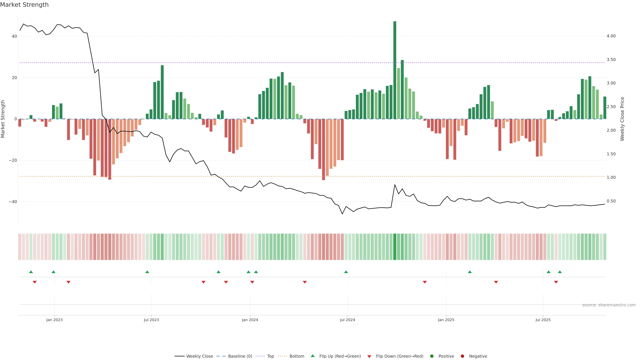Click first flip-up triangle before Jan 2023

[x=31, y=272]
